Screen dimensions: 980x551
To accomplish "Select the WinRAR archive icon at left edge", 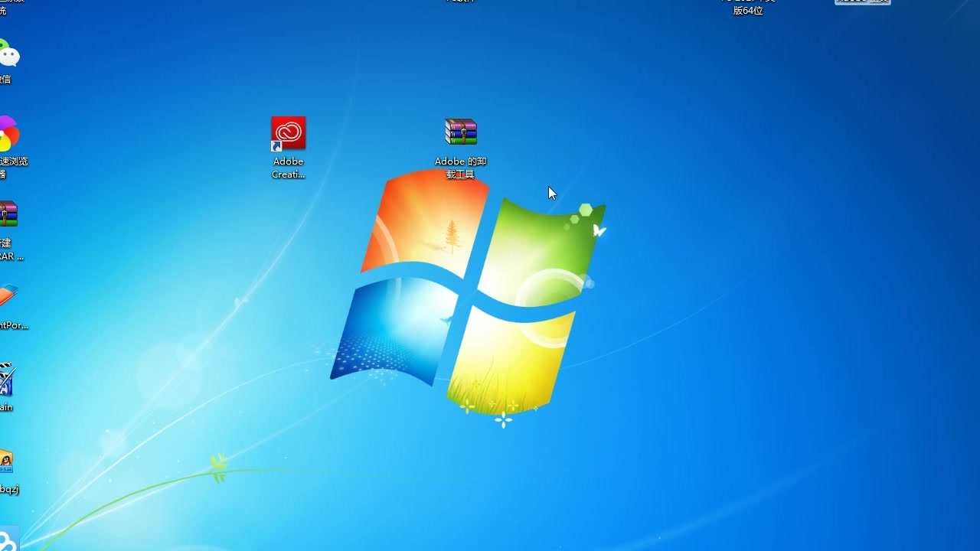I will pyautogui.click(x=8, y=214).
